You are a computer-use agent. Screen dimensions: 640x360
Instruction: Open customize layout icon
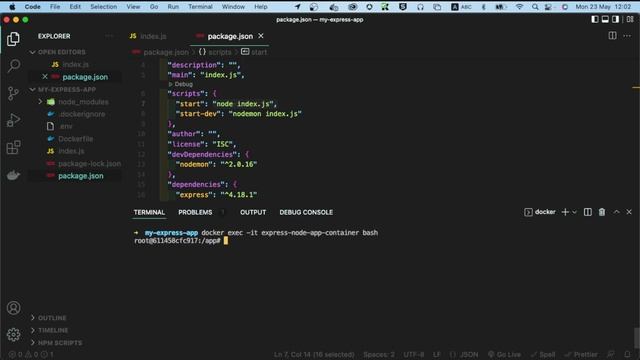coord(630,19)
